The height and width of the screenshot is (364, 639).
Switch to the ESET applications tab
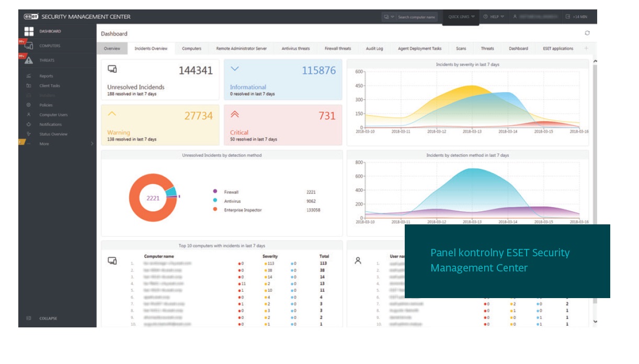click(x=558, y=48)
